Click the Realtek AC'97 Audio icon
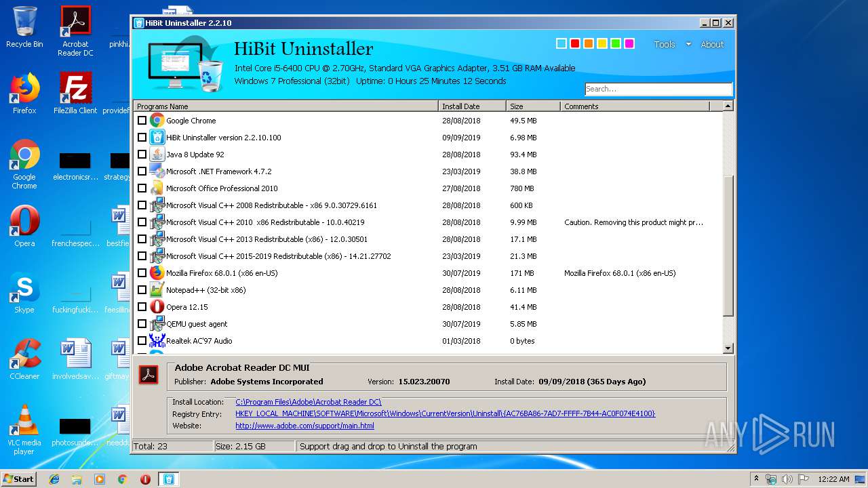 (157, 341)
